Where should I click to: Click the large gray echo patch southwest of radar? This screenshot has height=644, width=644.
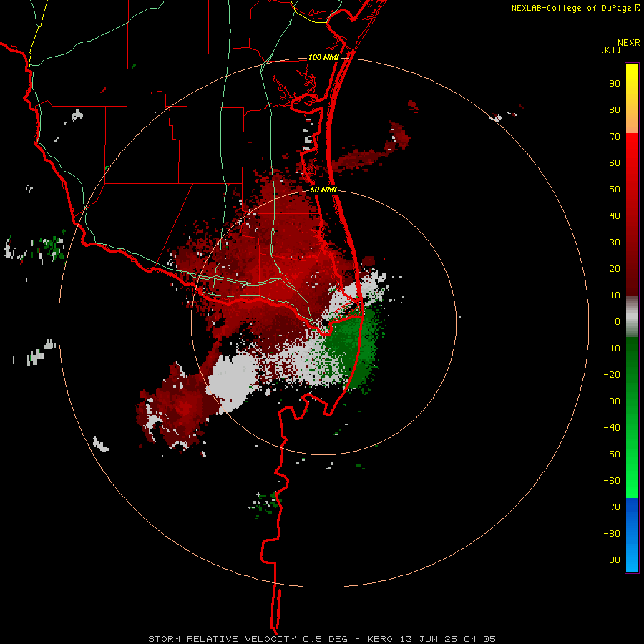232,381
